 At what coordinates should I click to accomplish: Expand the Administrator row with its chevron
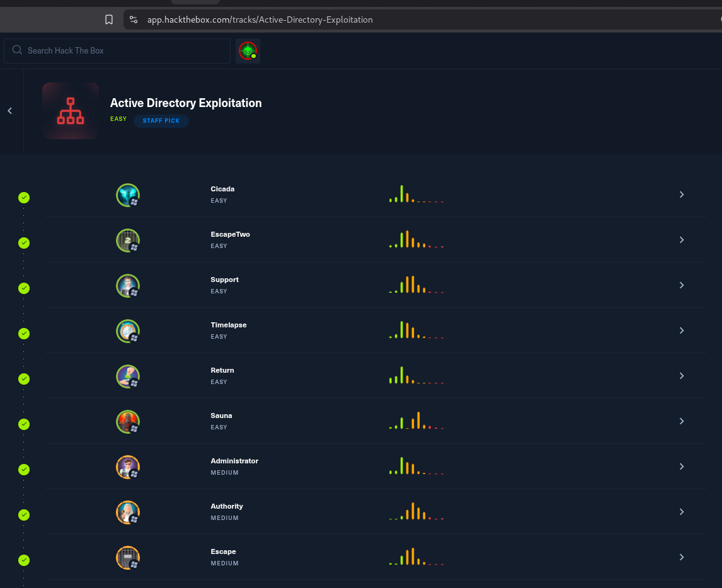pos(682,466)
